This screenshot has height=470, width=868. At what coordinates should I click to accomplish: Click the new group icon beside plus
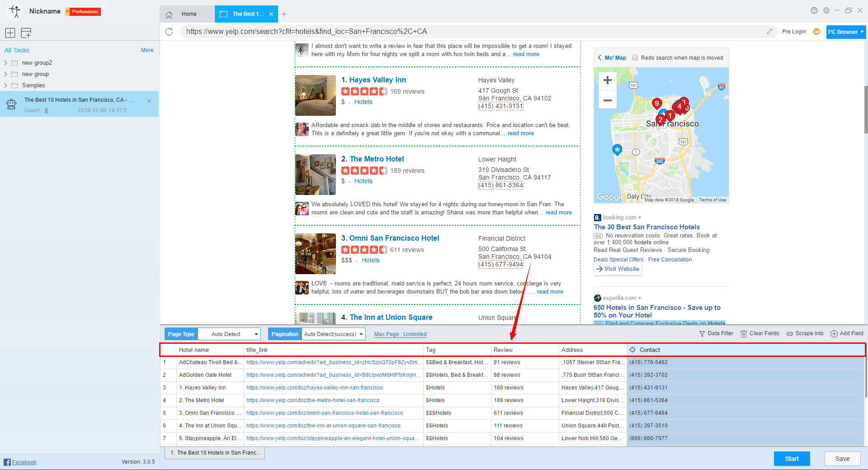[26, 33]
